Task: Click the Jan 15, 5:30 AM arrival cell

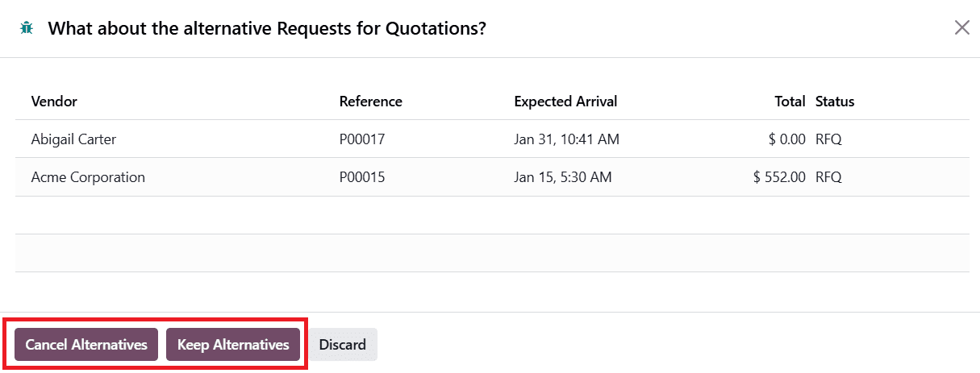Action: [x=562, y=177]
